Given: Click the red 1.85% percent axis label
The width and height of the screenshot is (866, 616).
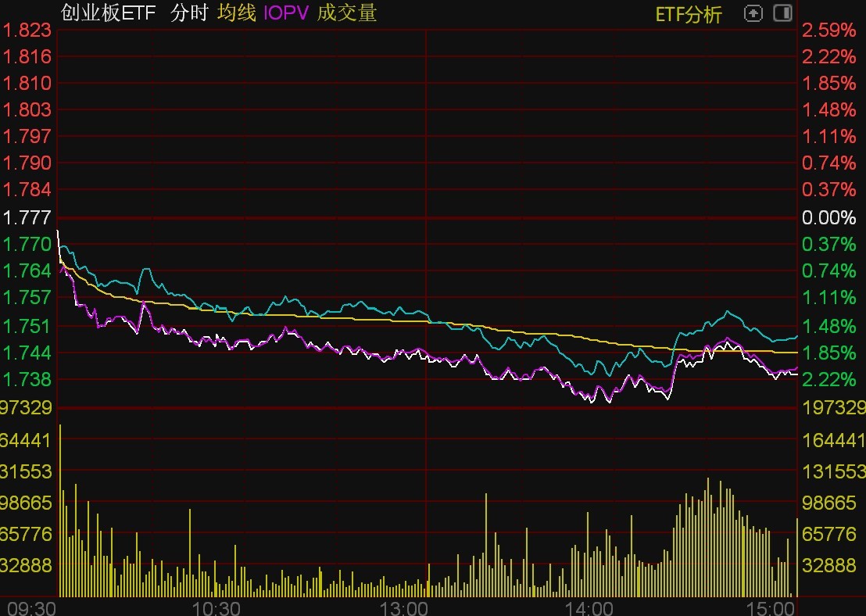Looking at the screenshot, I should (828, 83).
